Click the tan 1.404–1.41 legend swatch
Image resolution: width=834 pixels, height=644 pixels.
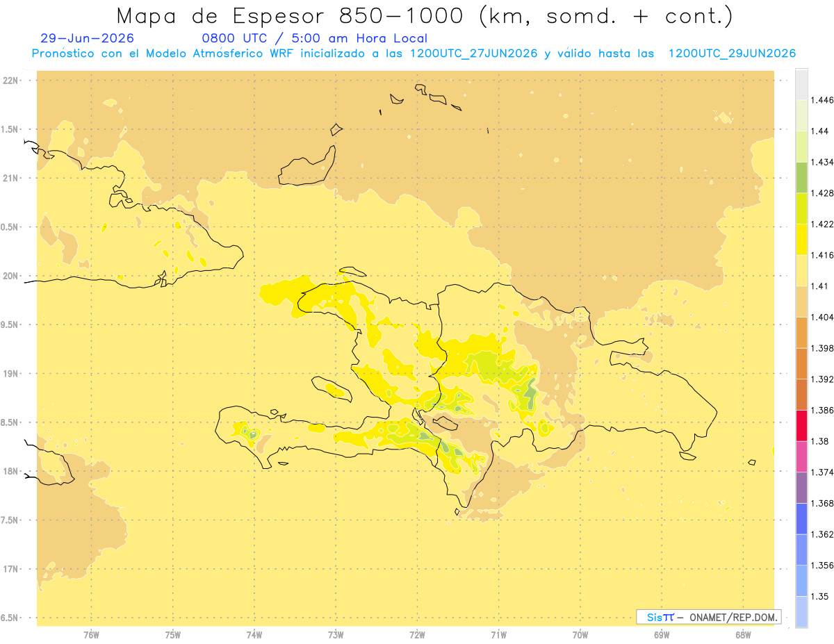click(x=801, y=302)
